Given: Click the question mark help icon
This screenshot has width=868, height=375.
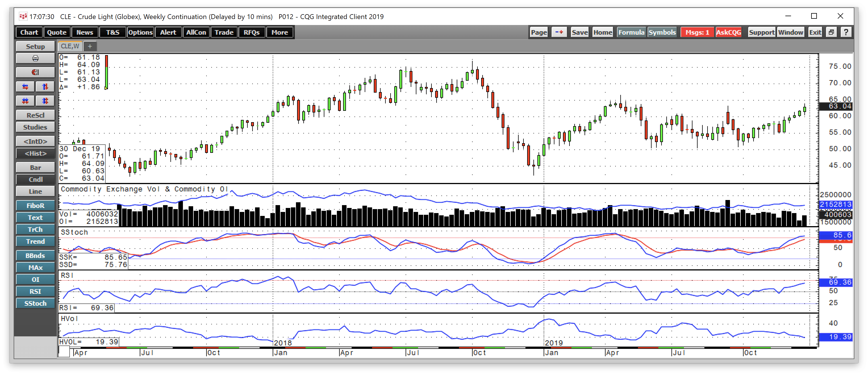Looking at the screenshot, I should tap(846, 32).
